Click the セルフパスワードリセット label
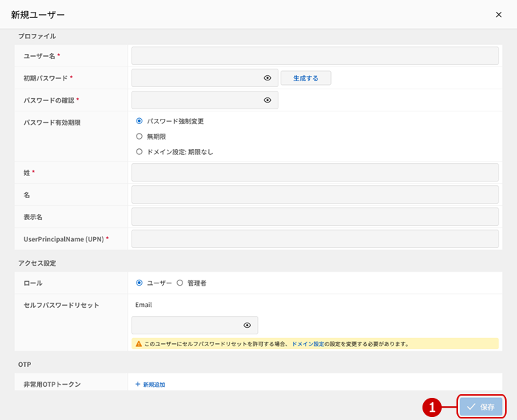 pyautogui.click(x=61, y=305)
